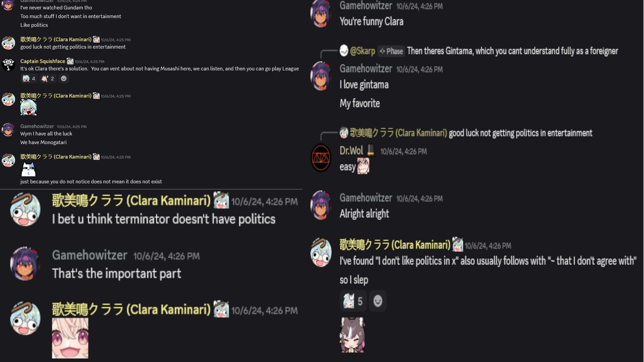The width and height of the screenshot is (644, 362).
Task: Add reaction via smiley beside the 5 count
Action: 378,301
